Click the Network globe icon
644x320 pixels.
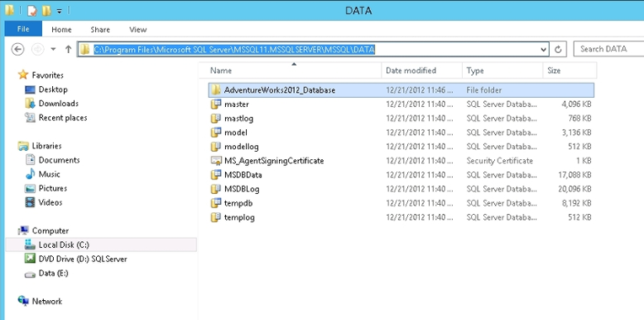pos(23,301)
